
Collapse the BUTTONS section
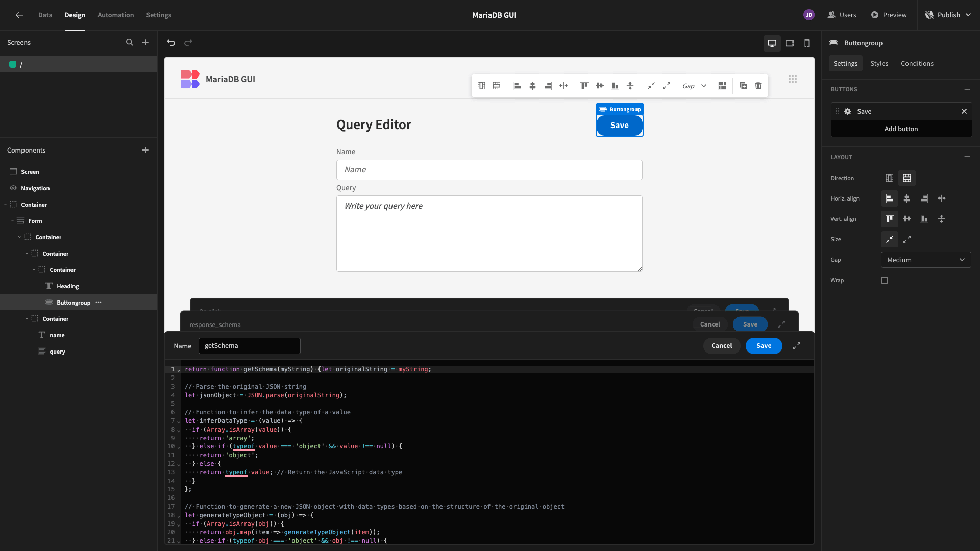(x=967, y=89)
